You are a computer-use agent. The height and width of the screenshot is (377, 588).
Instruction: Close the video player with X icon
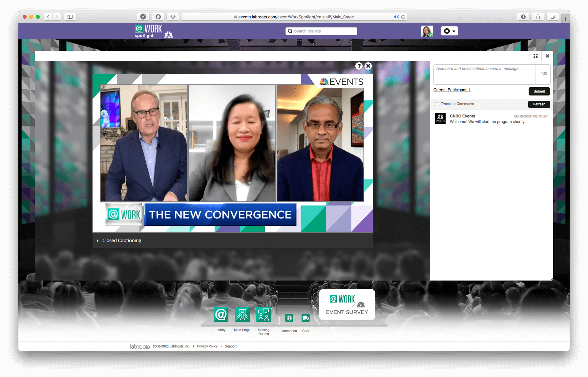(x=368, y=66)
